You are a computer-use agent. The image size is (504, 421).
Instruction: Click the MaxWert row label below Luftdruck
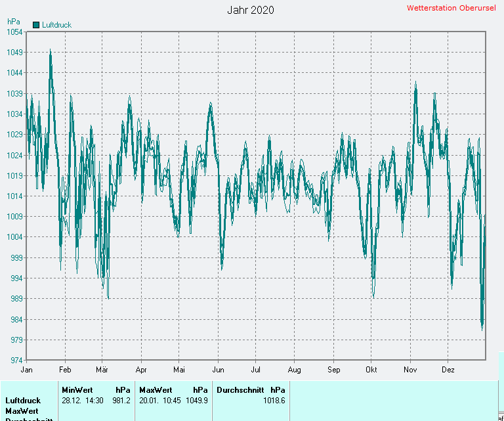[x=22, y=411]
